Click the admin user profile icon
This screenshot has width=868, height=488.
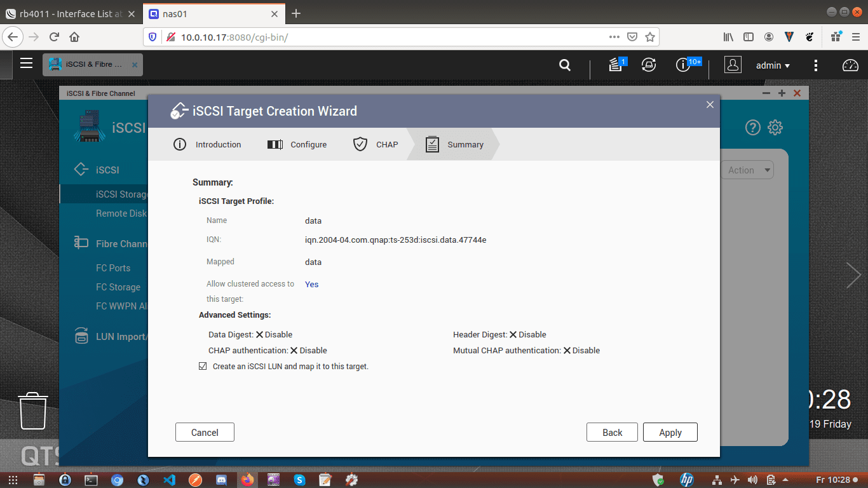[733, 65]
